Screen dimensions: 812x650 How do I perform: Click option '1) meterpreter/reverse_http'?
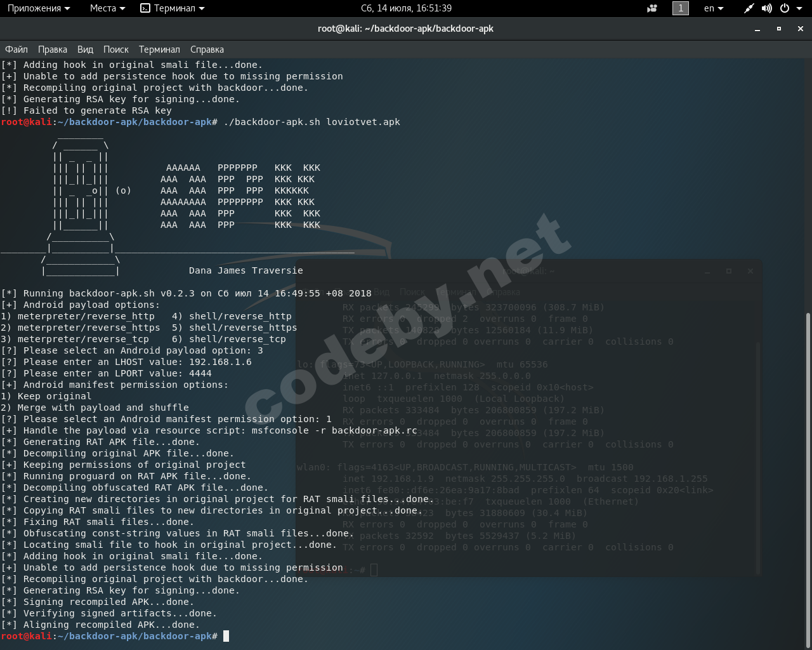[78, 316]
